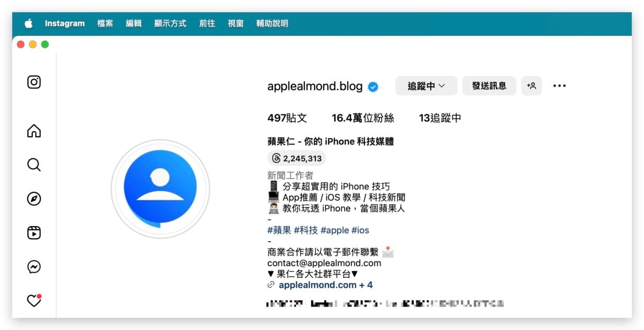Click the Instagram logo in sidebar

[34, 82]
